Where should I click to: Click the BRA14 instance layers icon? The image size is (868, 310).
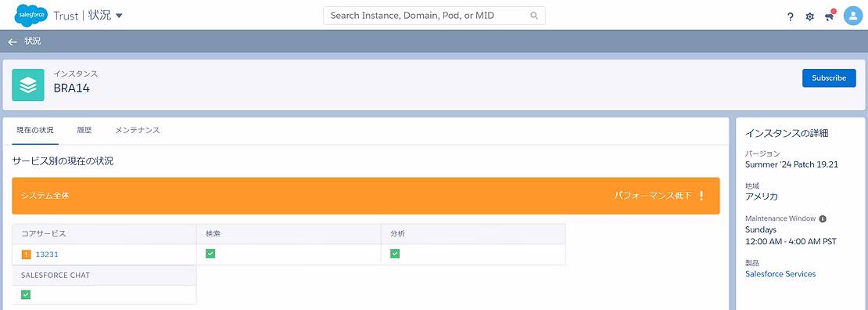pyautogui.click(x=27, y=85)
